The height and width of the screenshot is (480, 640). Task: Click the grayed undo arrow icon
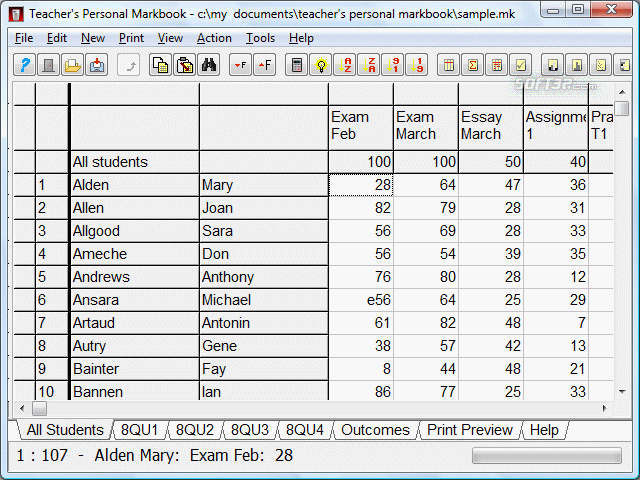pos(129,65)
